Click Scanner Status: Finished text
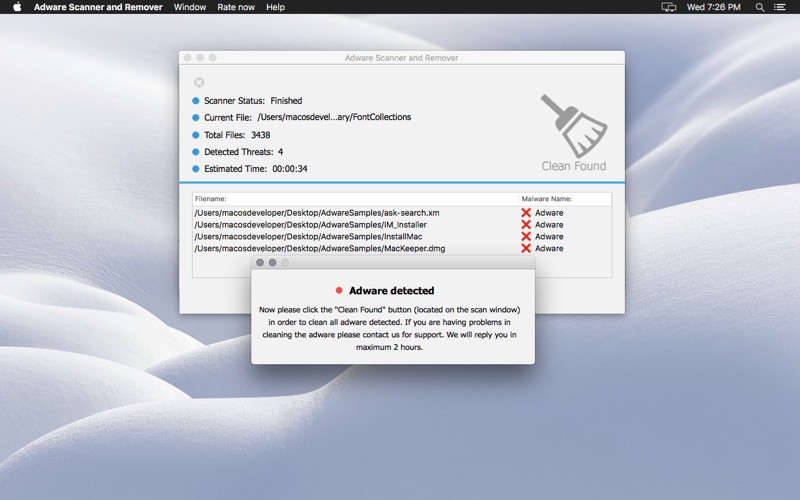The image size is (800, 500). point(253,101)
